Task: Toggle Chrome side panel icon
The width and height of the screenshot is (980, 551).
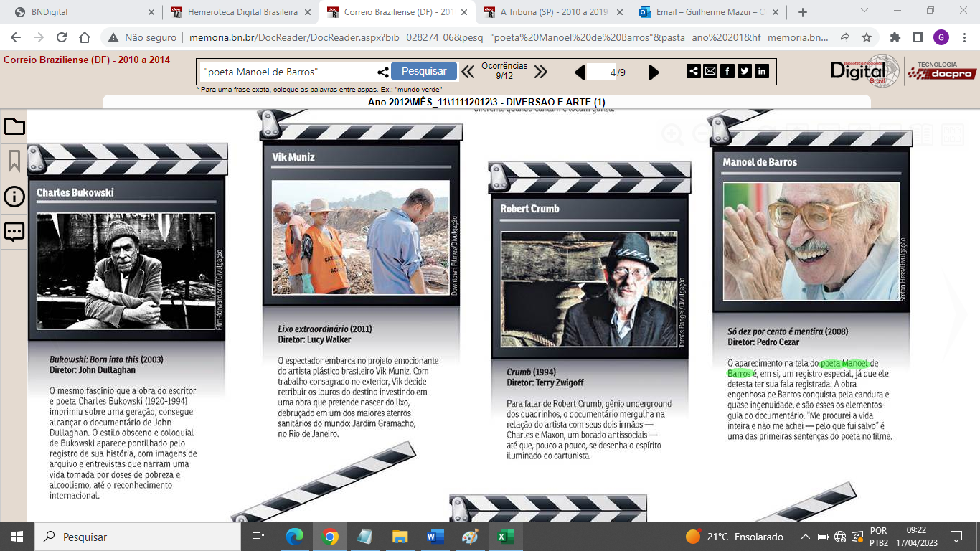Action: click(x=918, y=38)
